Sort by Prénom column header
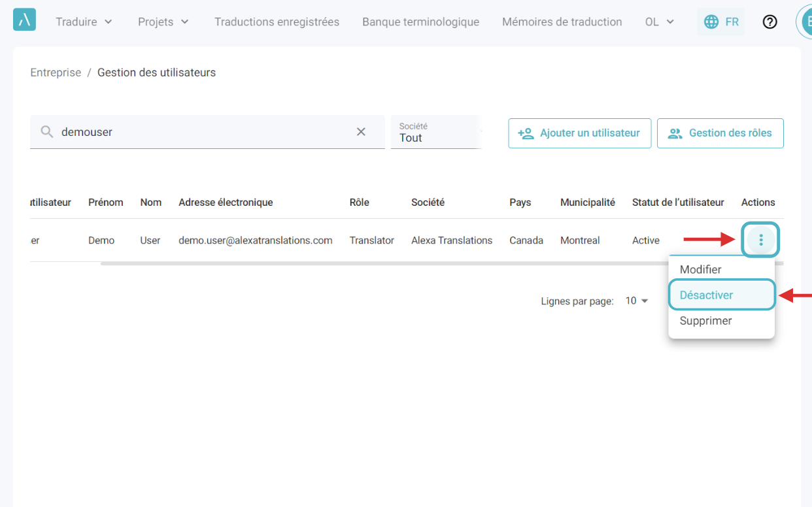 (x=106, y=203)
